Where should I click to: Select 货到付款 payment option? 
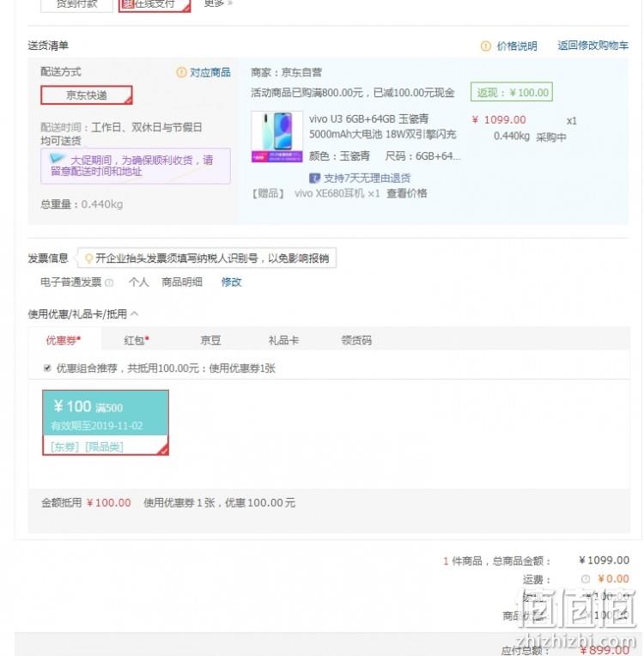(x=76, y=5)
